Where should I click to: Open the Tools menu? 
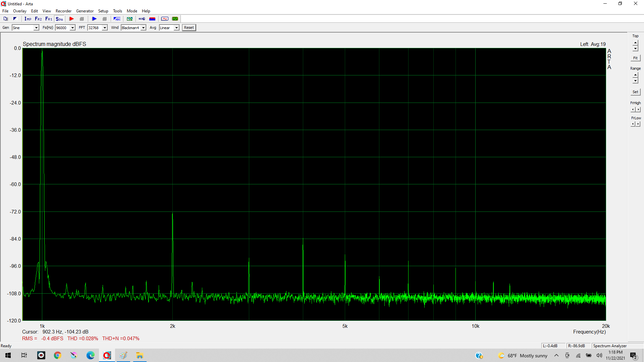pyautogui.click(x=117, y=11)
